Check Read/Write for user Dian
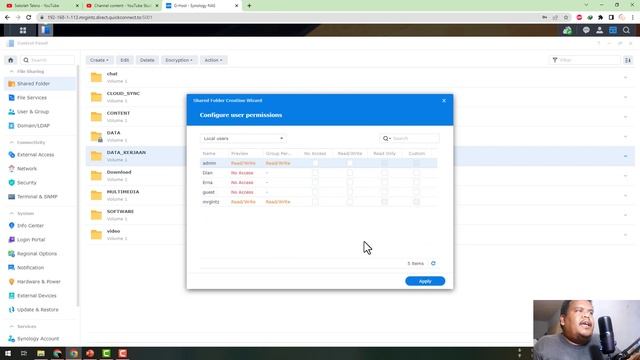The width and height of the screenshot is (640, 360). (350, 173)
